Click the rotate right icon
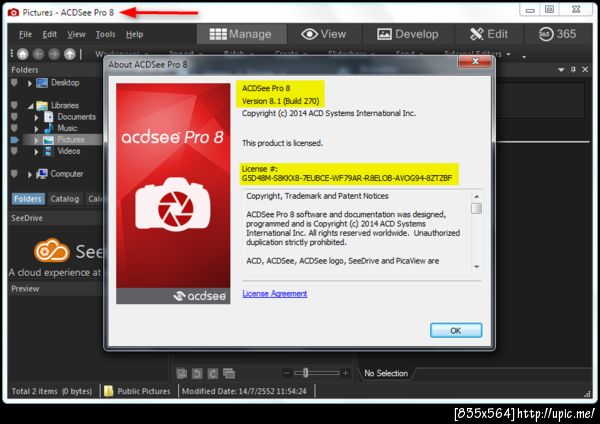 coord(213,373)
